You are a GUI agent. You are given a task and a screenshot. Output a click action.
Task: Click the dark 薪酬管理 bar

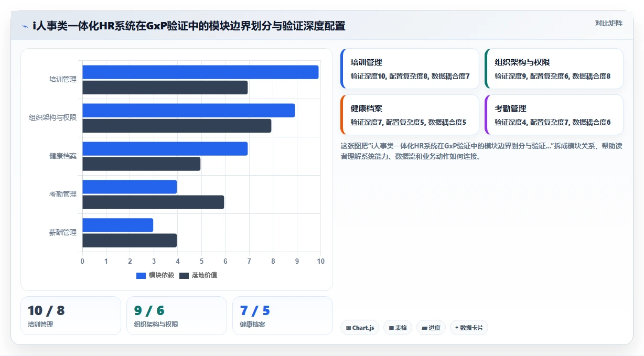click(x=130, y=241)
